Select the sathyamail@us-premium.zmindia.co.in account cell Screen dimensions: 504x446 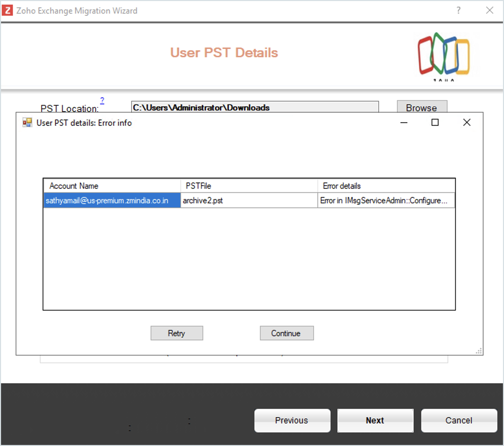click(112, 200)
